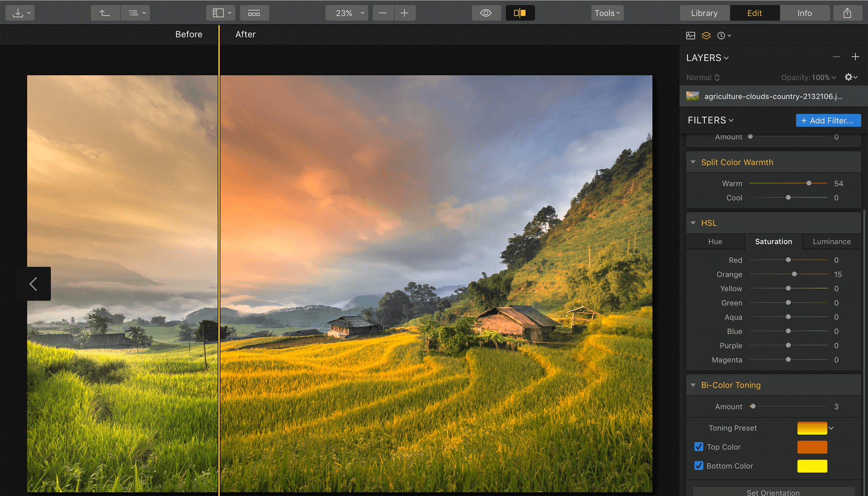Click the filmstrip view icon
The height and width of the screenshot is (496, 868).
[x=254, y=13]
